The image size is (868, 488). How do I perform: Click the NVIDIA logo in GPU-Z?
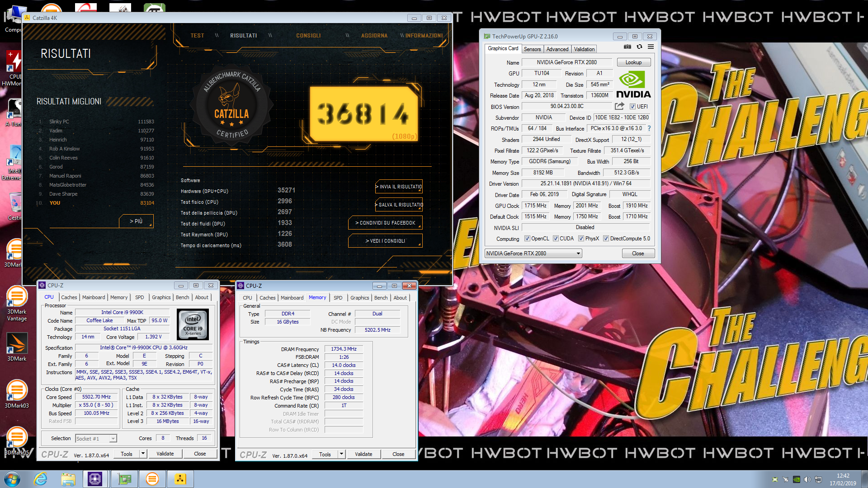point(633,85)
